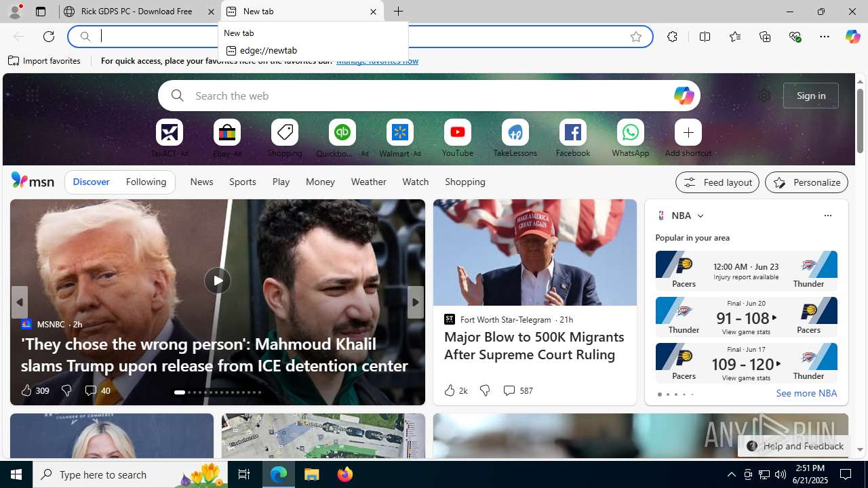Open the Extensions menu icon
Viewport: 868px width, 488px height.
pyautogui.click(x=672, y=37)
